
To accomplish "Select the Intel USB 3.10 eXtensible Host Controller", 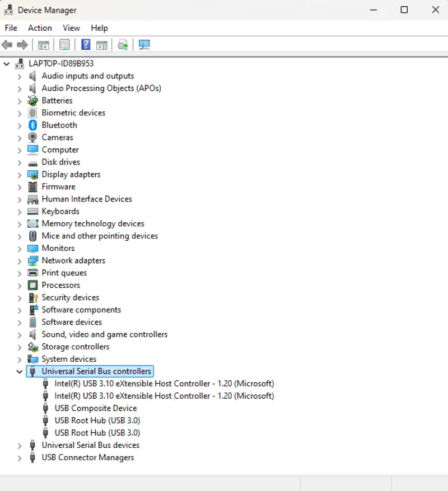I will pyautogui.click(x=164, y=384).
